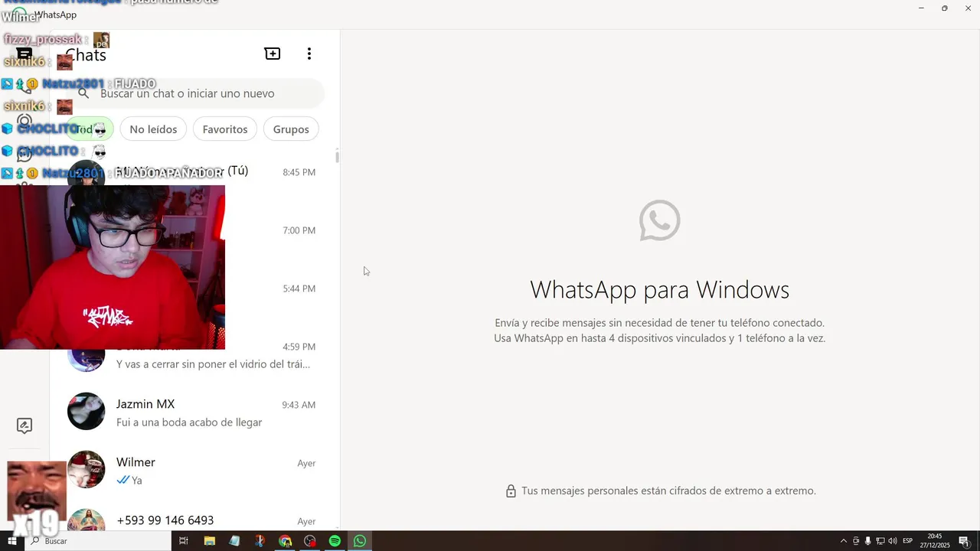Open Task View from the taskbar

coord(184,541)
